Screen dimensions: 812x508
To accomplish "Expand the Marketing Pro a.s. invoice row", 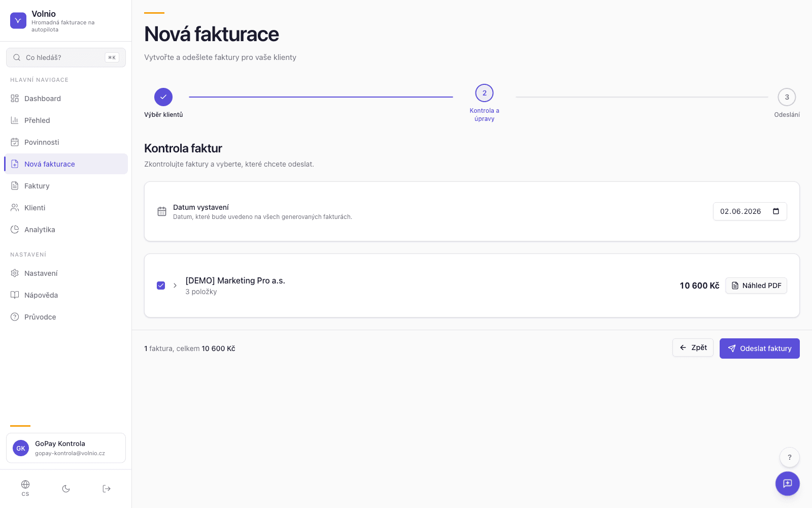I will 175,285.
